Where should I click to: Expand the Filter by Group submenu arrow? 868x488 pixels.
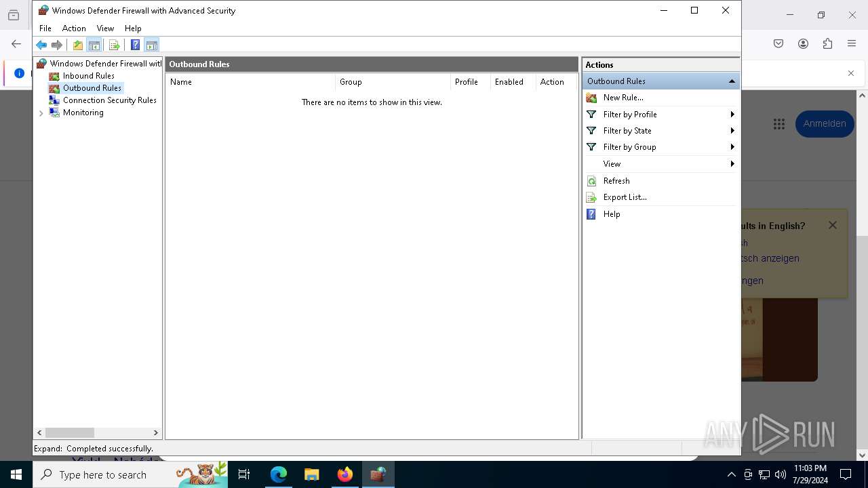pos(732,147)
